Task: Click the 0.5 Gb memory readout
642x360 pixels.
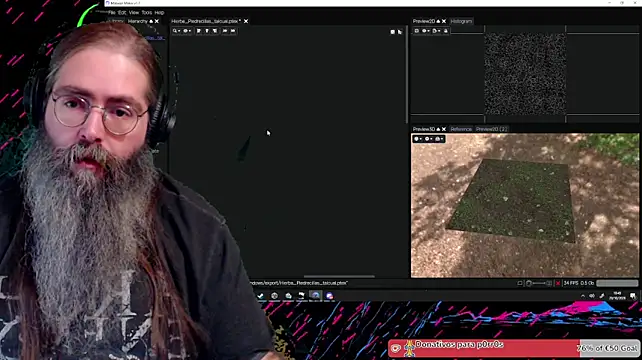Action: tap(587, 283)
